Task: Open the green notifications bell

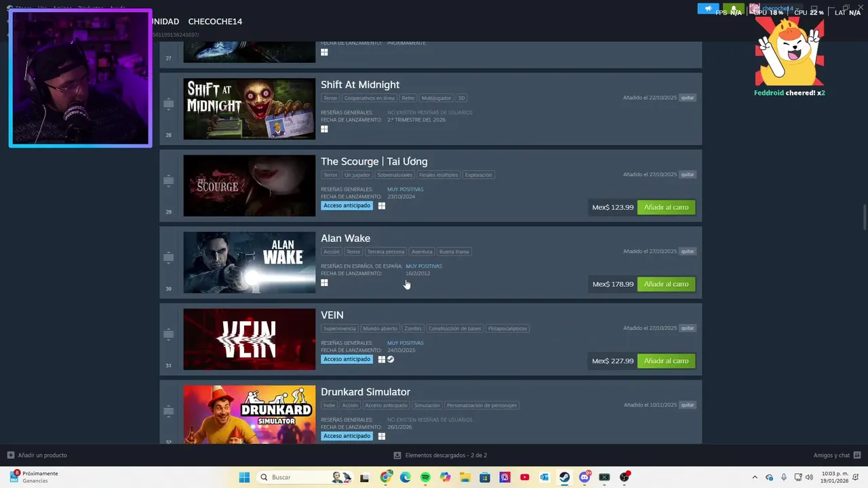Action: tap(734, 9)
